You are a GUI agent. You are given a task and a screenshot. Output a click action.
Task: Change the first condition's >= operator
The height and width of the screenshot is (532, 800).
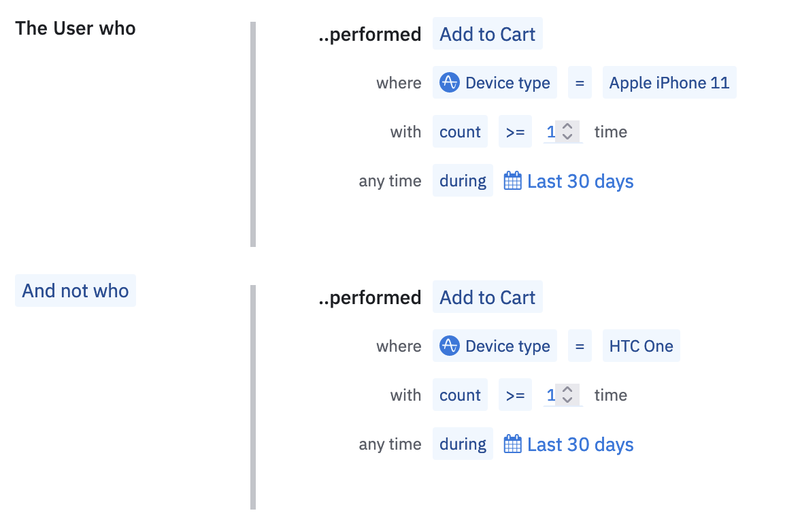point(515,132)
